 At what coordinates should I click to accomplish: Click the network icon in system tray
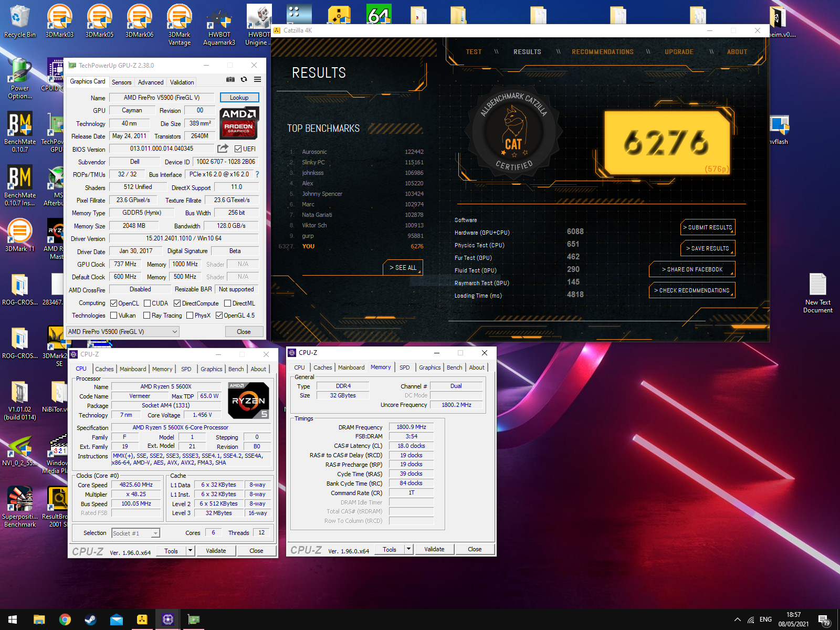click(751, 619)
